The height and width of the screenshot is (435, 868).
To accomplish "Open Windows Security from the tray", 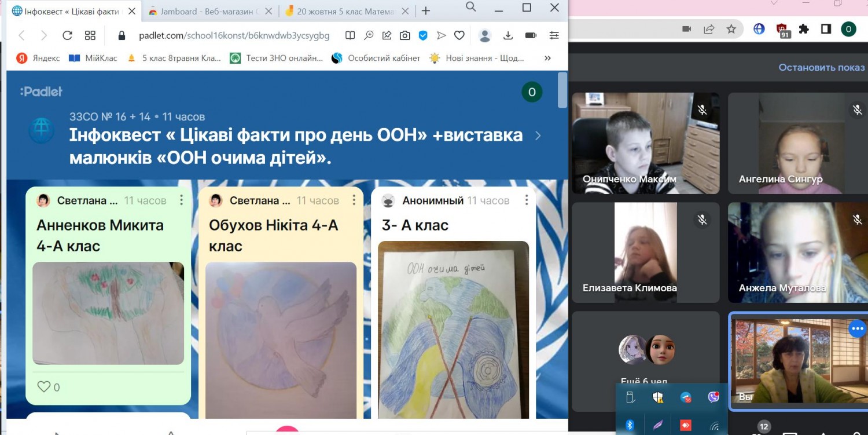I will pyautogui.click(x=658, y=397).
